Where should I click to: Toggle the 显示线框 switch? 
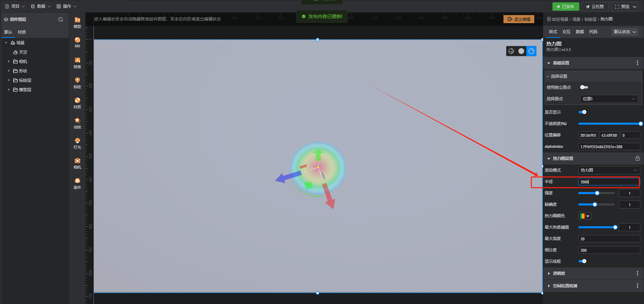[583, 261]
